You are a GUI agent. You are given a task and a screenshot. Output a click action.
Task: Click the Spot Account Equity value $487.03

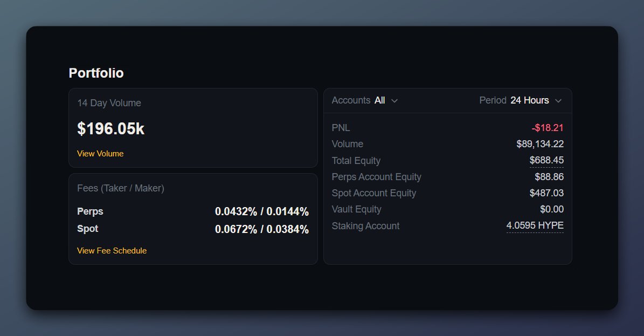(x=546, y=193)
